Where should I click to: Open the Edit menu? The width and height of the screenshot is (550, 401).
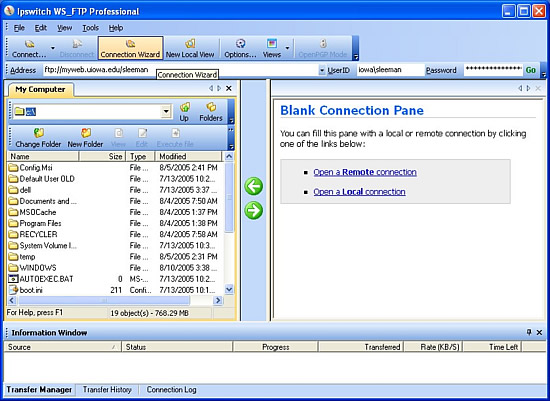[x=41, y=28]
